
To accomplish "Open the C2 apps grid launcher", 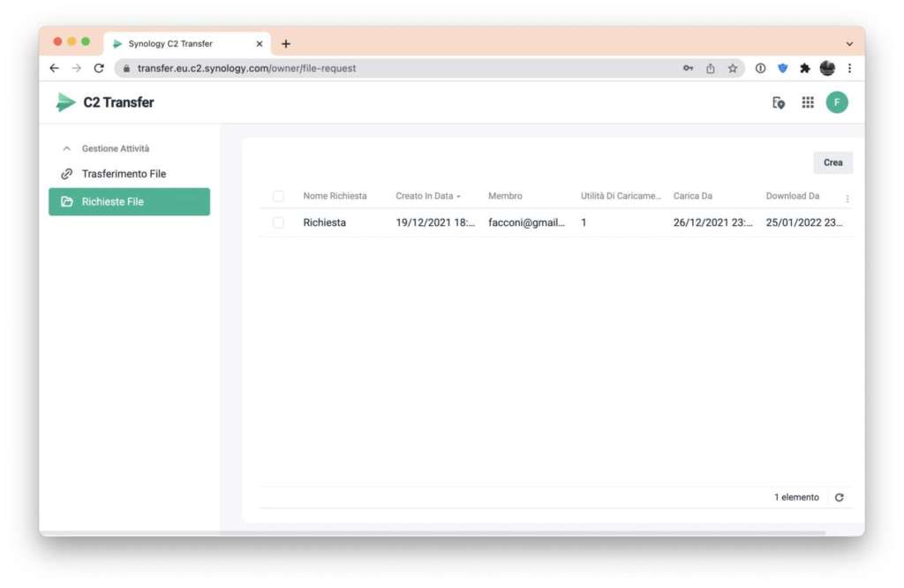I will pyautogui.click(x=808, y=102).
